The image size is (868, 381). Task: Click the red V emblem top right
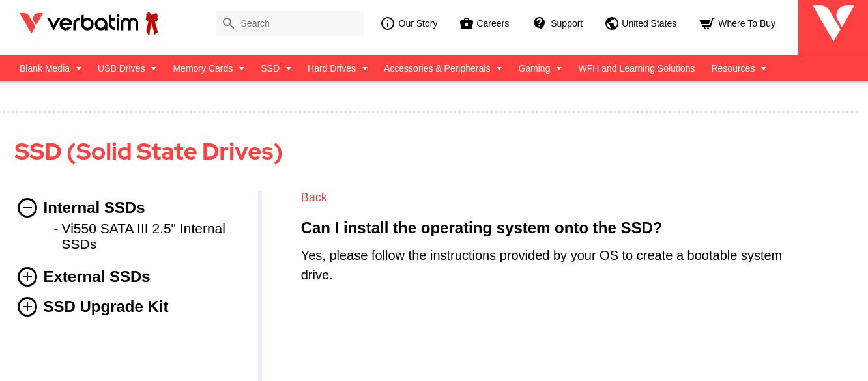tap(833, 23)
